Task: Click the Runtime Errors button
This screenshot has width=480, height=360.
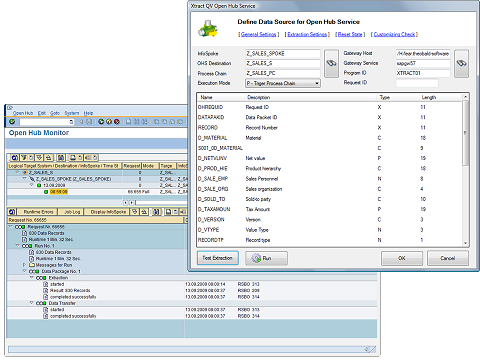Action: coord(37,212)
